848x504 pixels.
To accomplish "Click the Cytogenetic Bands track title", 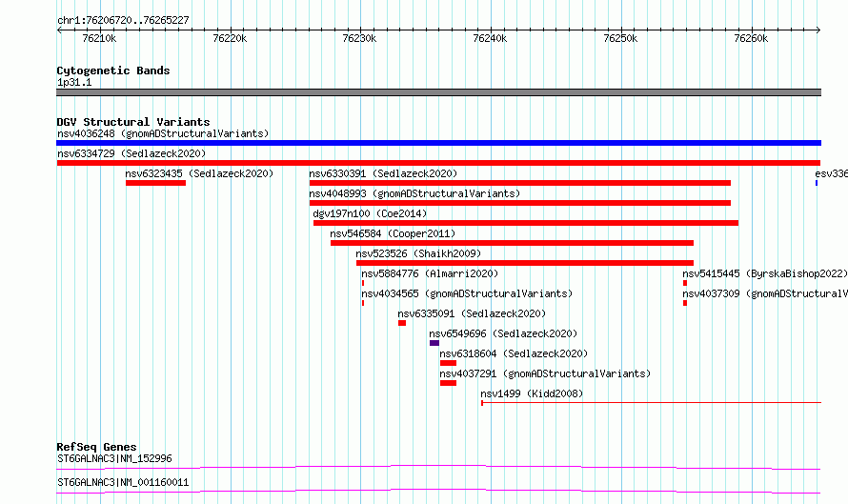I will pos(113,71).
